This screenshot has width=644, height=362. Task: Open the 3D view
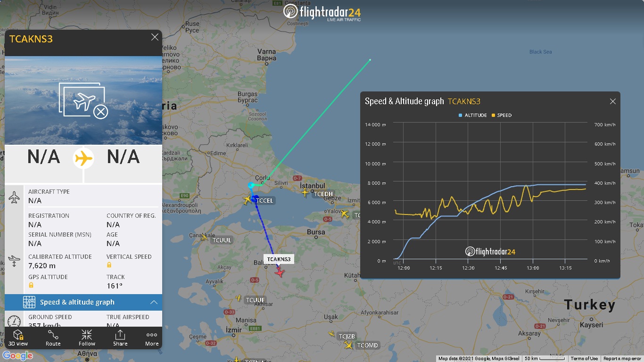pyautogui.click(x=18, y=337)
